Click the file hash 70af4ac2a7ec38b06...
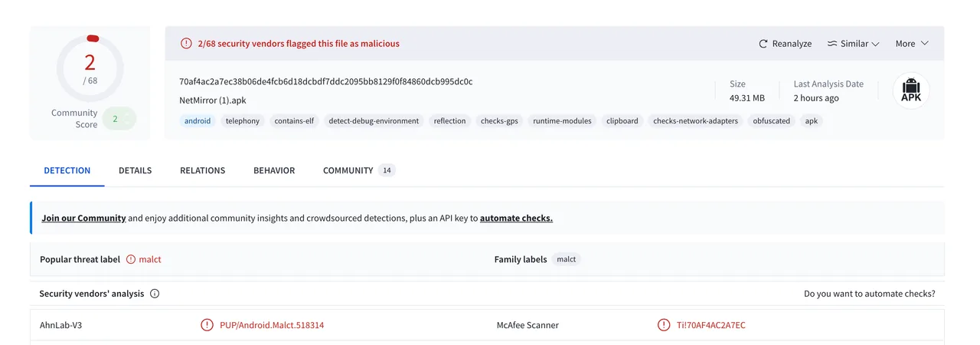Image resolution: width=980 pixels, height=345 pixels. coord(325,81)
